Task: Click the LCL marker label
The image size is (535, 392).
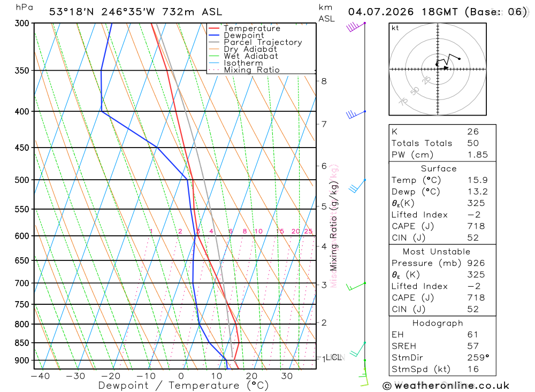Action: [x=334, y=357]
